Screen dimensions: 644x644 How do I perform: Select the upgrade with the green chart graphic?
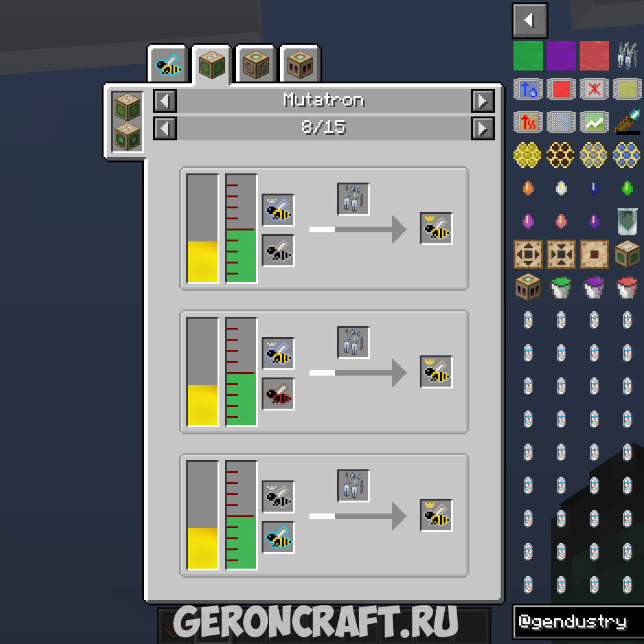(594, 122)
